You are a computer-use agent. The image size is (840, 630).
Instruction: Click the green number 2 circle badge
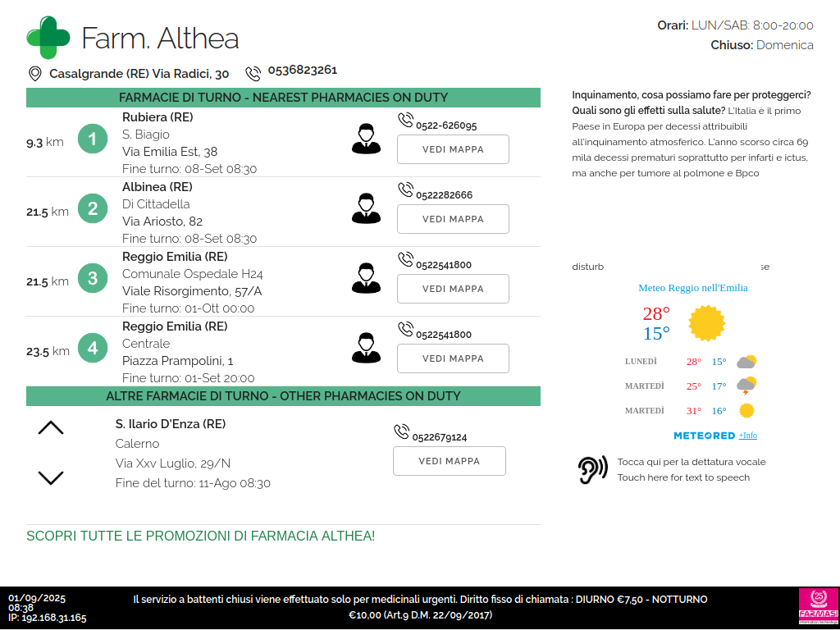[x=93, y=209]
